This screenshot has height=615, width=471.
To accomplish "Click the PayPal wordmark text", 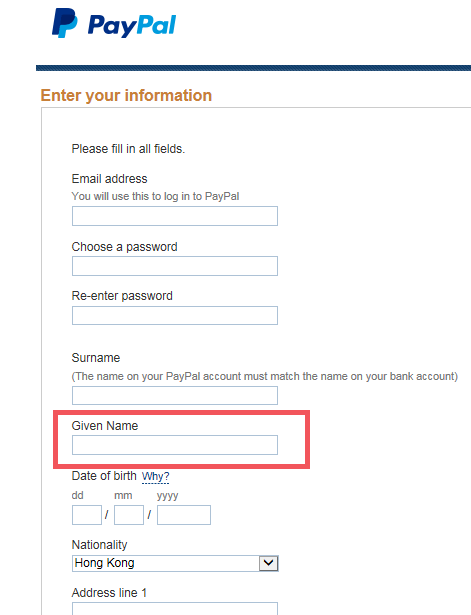I will point(132,26).
